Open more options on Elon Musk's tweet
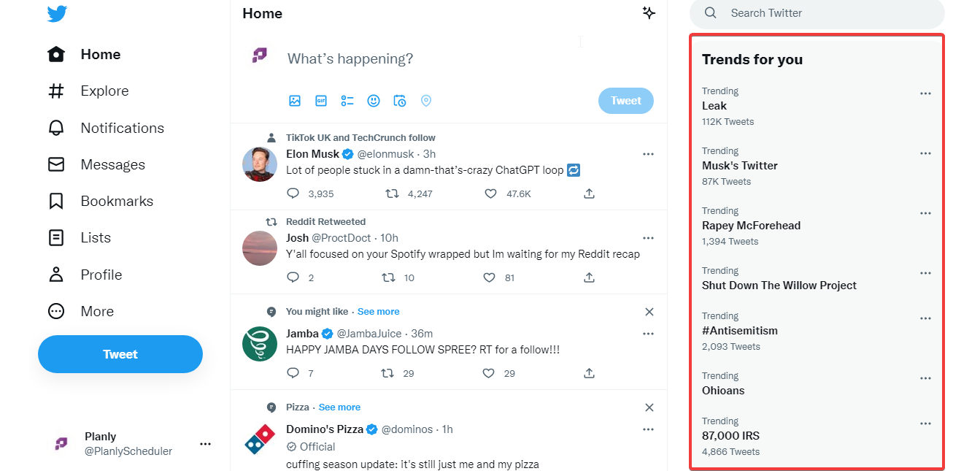 pyautogui.click(x=648, y=154)
